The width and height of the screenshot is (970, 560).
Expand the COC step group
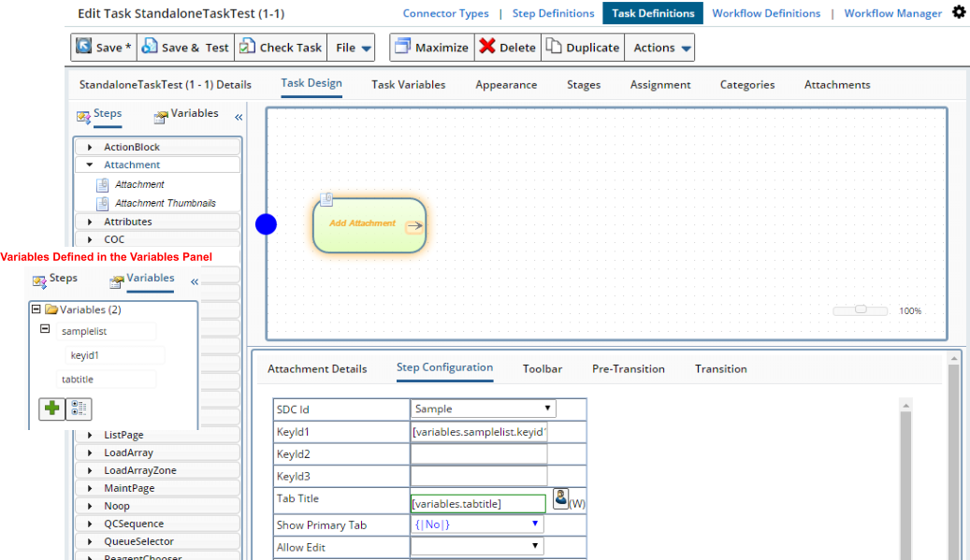(x=91, y=239)
